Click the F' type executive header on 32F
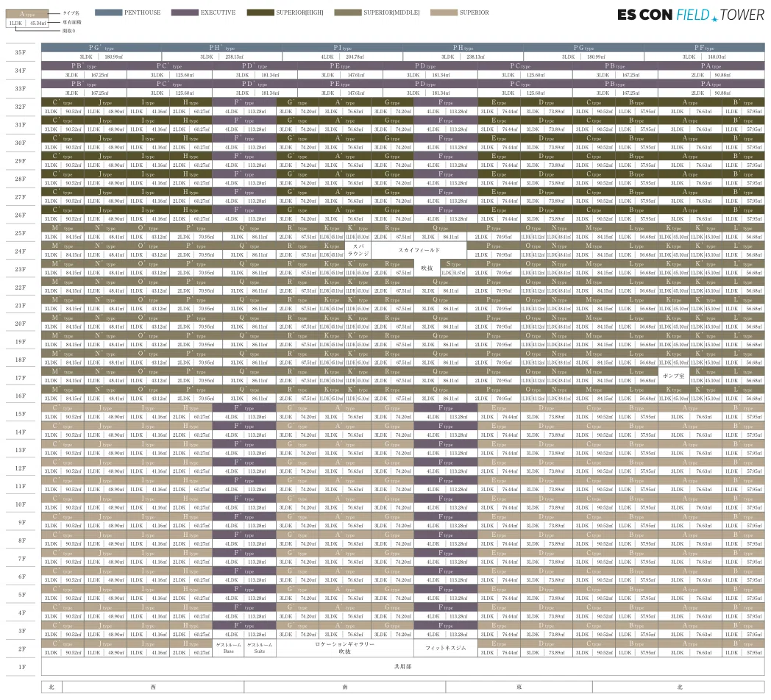Screen dimensions: 771x700 [244, 102]
